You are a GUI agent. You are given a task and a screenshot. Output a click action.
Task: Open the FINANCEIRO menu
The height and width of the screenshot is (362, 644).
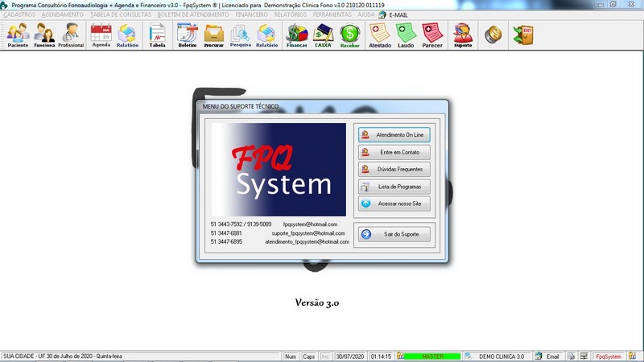[251, 14]
